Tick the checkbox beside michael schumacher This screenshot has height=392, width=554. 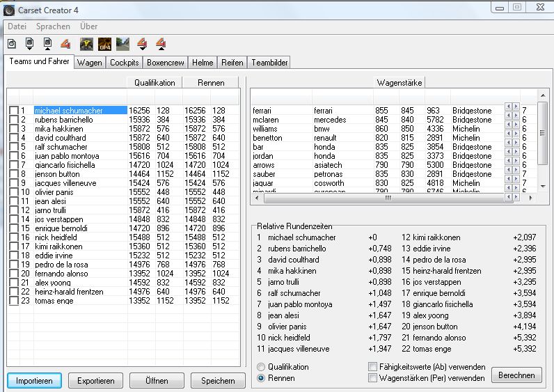coord(14,111)
